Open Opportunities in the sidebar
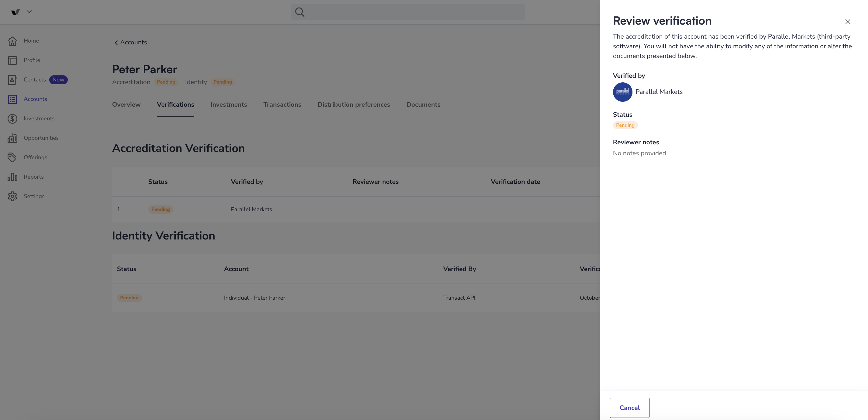868x420 pixels. tap(41, 138)
